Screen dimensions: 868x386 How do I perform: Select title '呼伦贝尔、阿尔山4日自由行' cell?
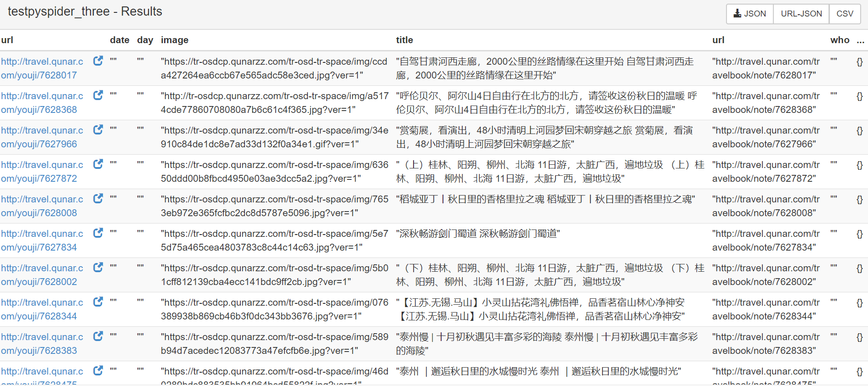547,103
